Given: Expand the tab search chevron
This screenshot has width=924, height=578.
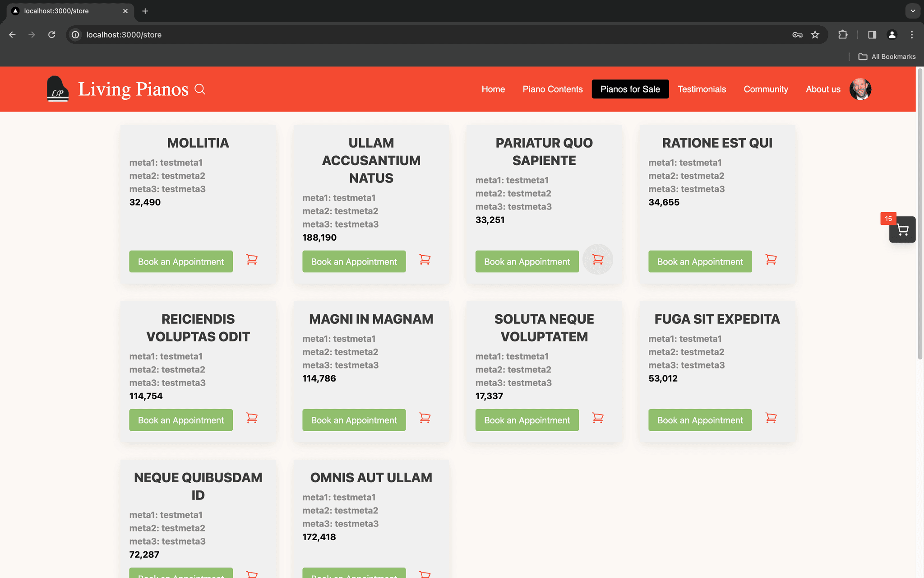Looking at the screenshot, I should tap(913, 11).
